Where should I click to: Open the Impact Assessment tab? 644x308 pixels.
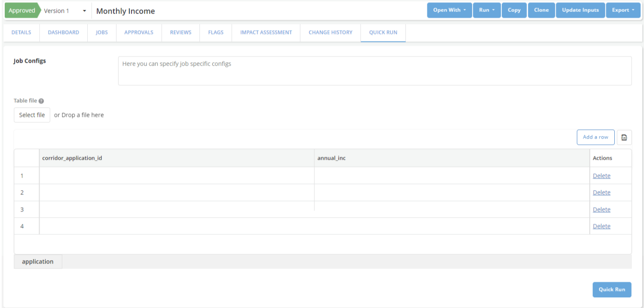pyautogui.click(x=266, y=33)
